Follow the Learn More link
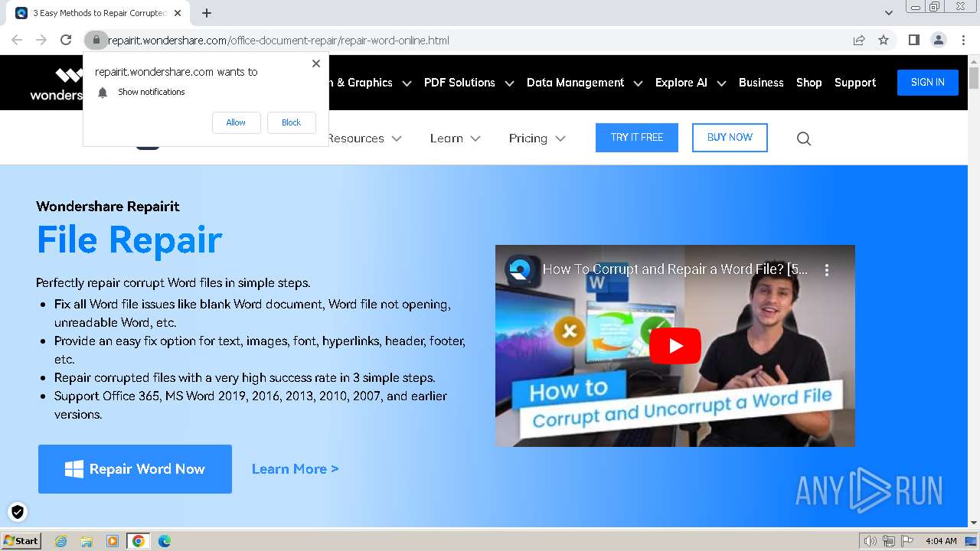 pos(296,469)
